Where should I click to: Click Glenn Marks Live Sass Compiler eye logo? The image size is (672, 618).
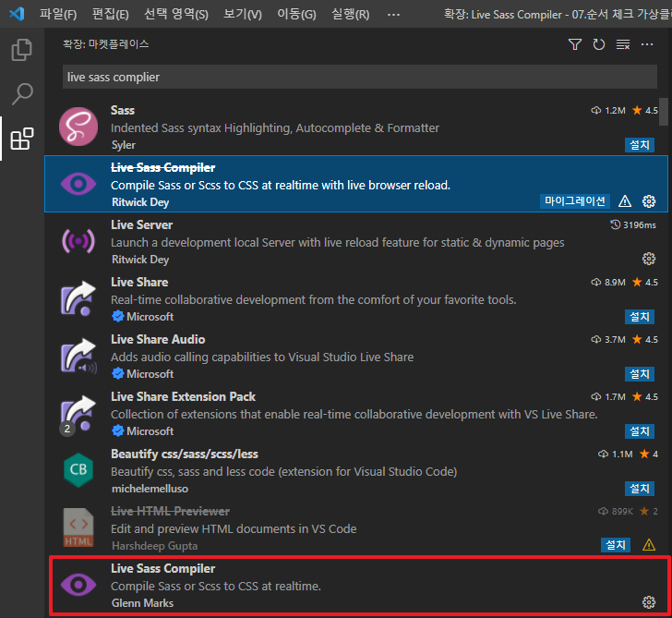pos(78,585)
